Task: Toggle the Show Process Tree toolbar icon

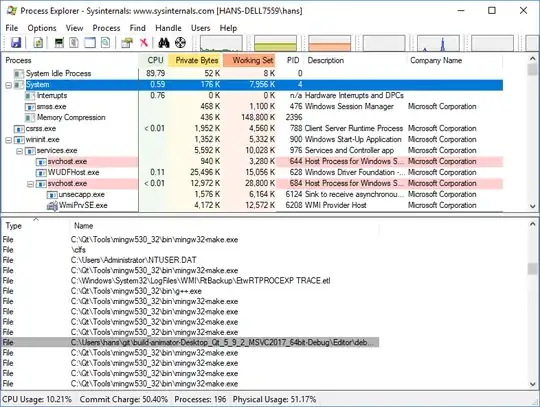Action: (x=74, y=43)
